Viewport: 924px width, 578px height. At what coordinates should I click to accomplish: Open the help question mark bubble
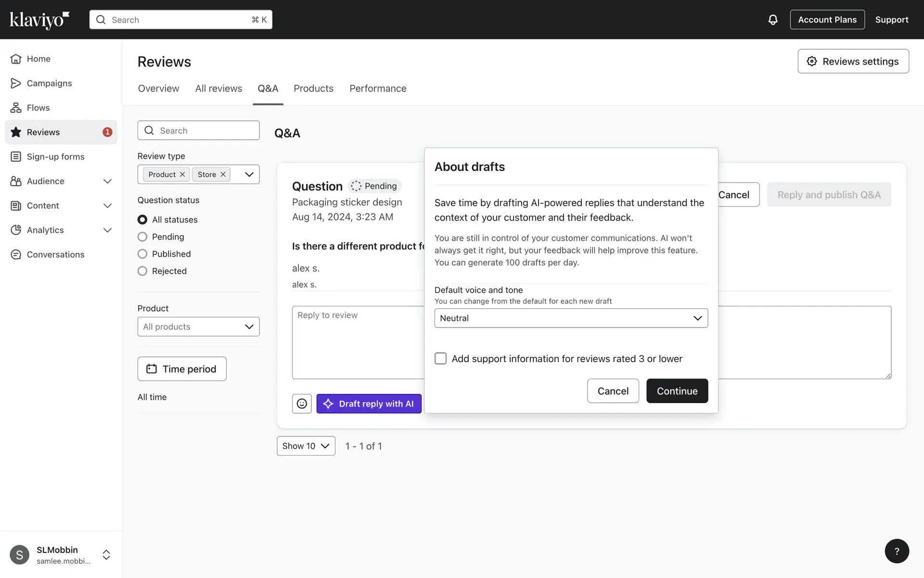(x=897, y=551)
